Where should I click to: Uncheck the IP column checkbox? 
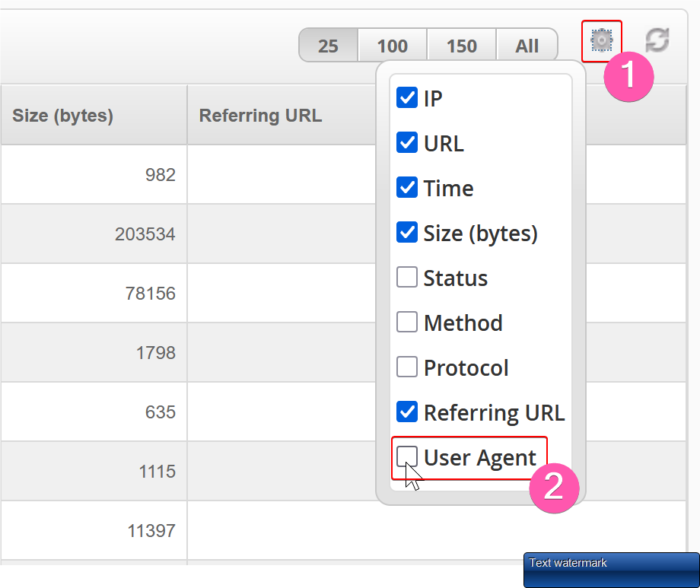407,98
